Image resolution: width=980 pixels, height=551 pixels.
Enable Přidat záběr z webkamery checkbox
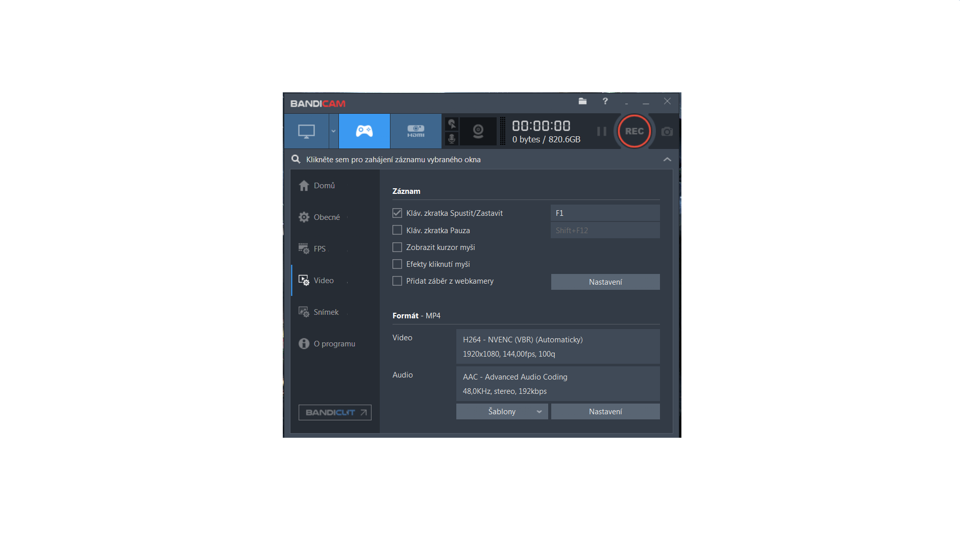click(397, 281)
